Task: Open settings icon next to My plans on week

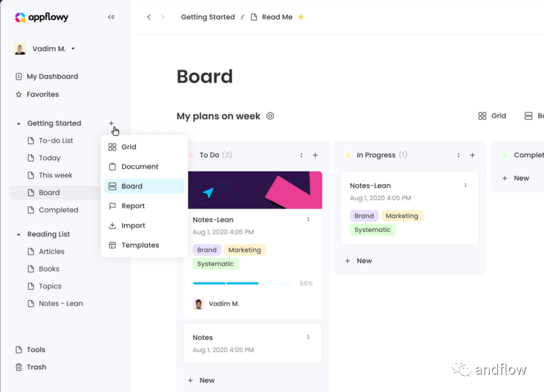Action: click(x=270, y=116)
